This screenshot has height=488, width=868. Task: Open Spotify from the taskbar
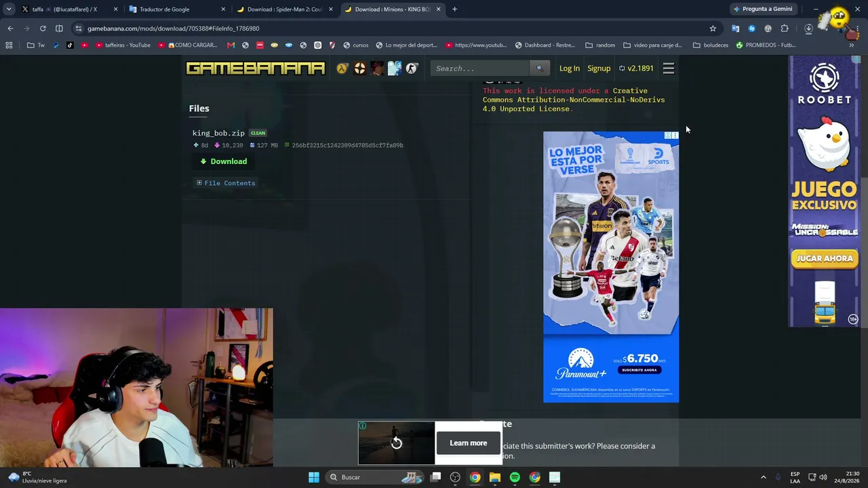pos(515,477)
